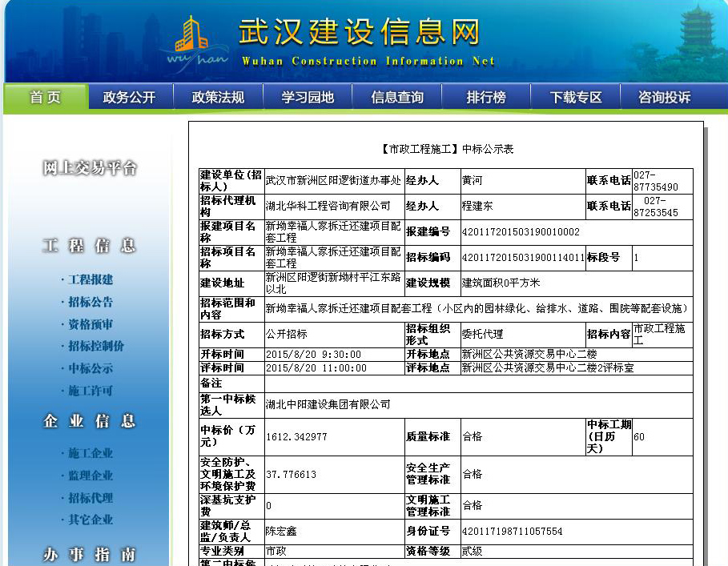Open the 施工许可 link
The height and width of the screenshot is (566, 728).
click(x=90, y=391)
